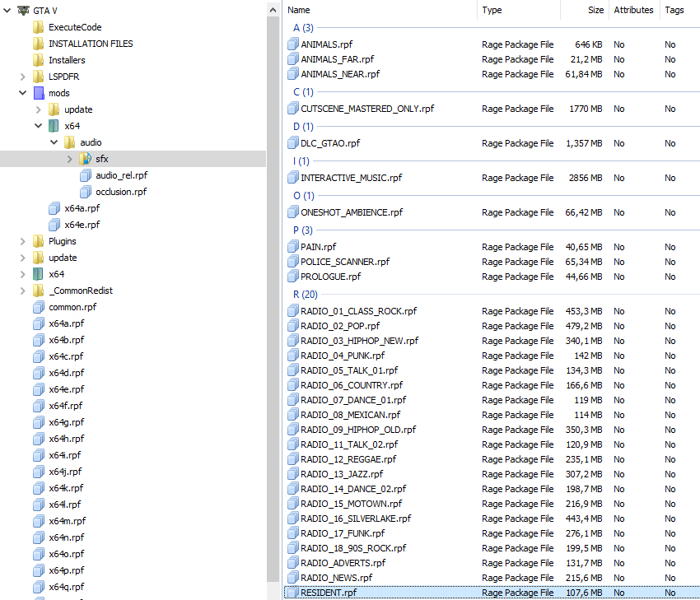This screenshot has height=600, width=700.
Task: Select x64m.rpf in tree
Action: 68,521
